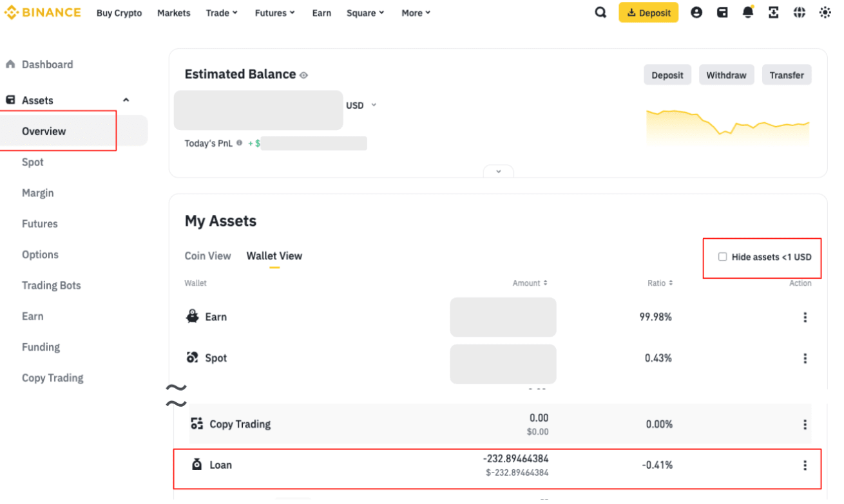Image resolution: width=844 pixels, height=504 pixels.
Task: Open Funding in the sidebar
Action: click(x=41, y=348)
